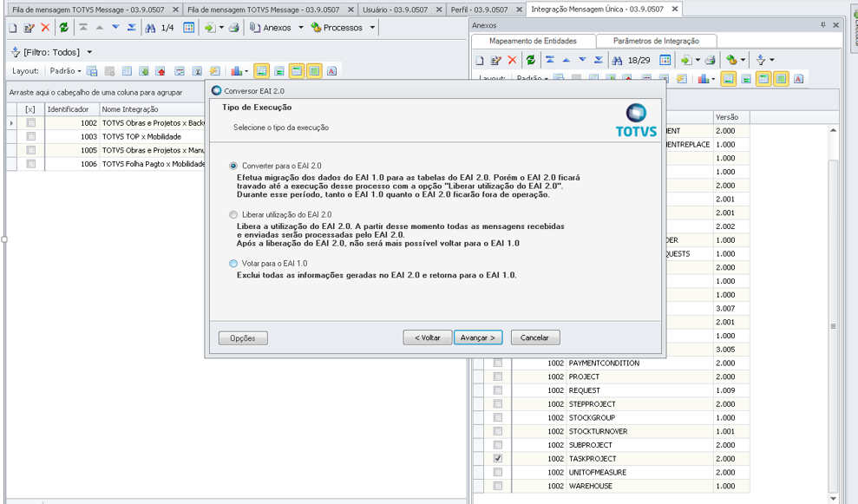Viewport: 858px width, 504px height.
Task: Click the printer icon in main toolbar
Action: [x=233, y=28]
